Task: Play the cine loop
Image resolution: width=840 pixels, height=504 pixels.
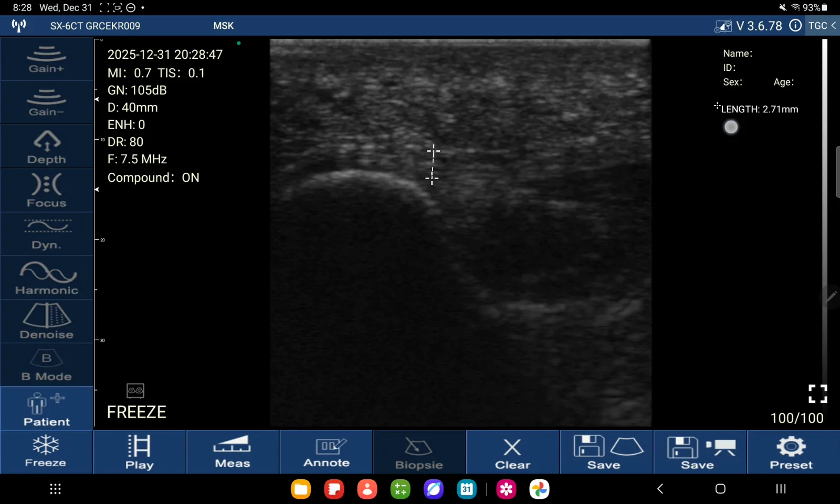Action: click(140, 452)
